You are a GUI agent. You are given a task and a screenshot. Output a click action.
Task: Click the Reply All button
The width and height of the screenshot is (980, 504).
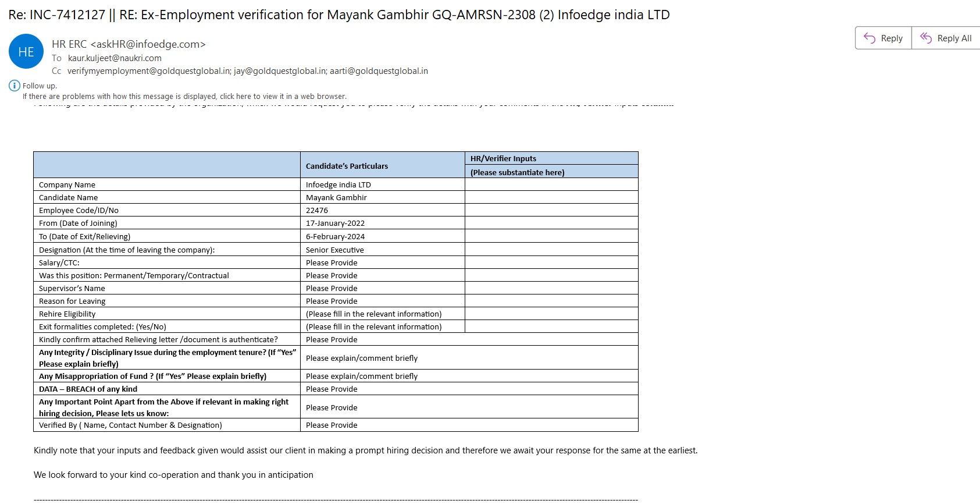[x=946, y=38]
